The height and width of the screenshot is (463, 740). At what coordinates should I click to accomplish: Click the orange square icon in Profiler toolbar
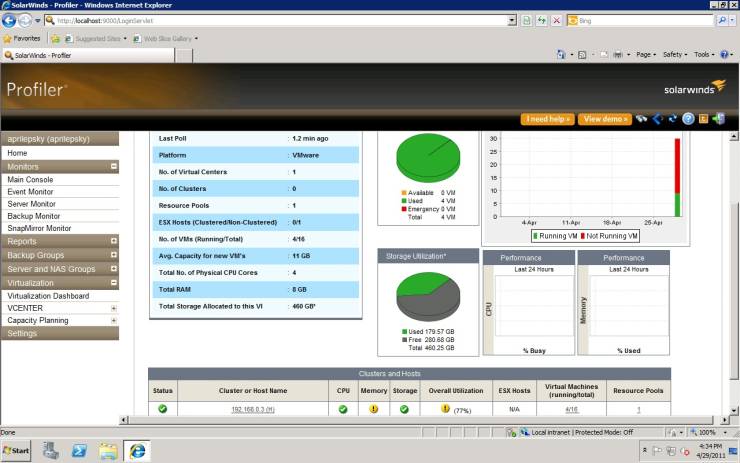(x=703, y=119)
